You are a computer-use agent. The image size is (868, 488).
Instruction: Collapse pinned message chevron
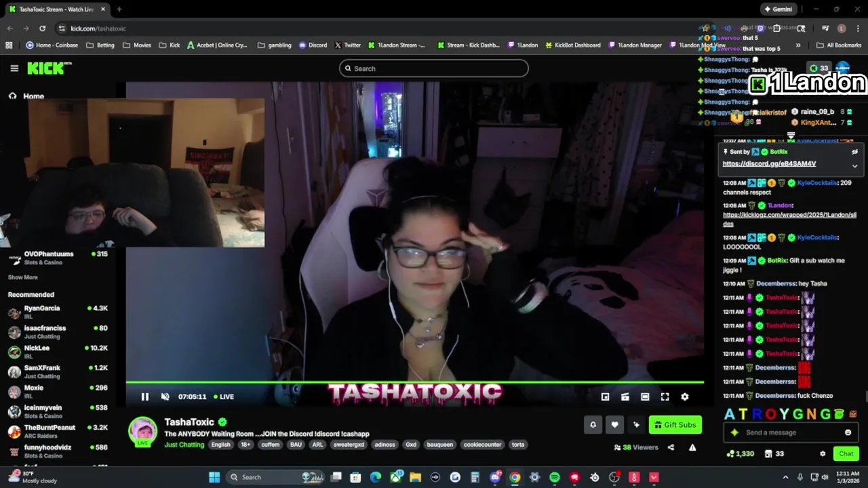(854, 165)
